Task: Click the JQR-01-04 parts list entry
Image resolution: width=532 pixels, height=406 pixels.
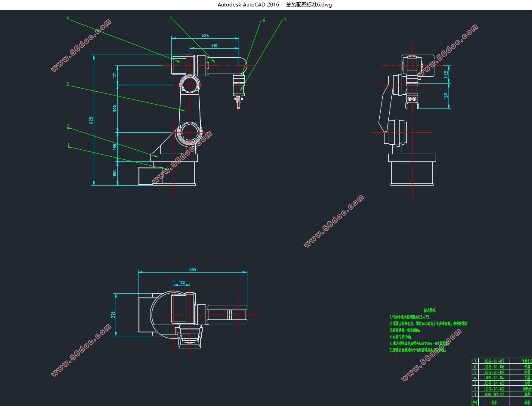Action: pos(494,378)
